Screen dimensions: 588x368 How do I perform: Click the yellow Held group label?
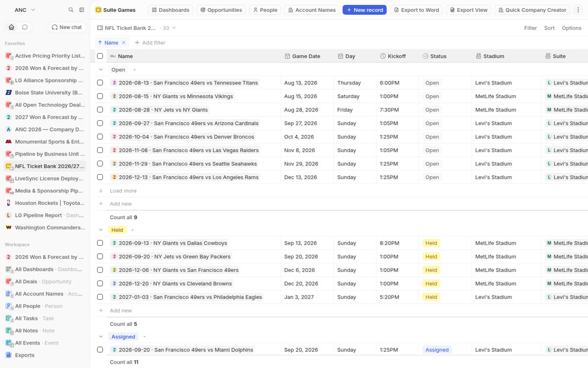point(117,230)
